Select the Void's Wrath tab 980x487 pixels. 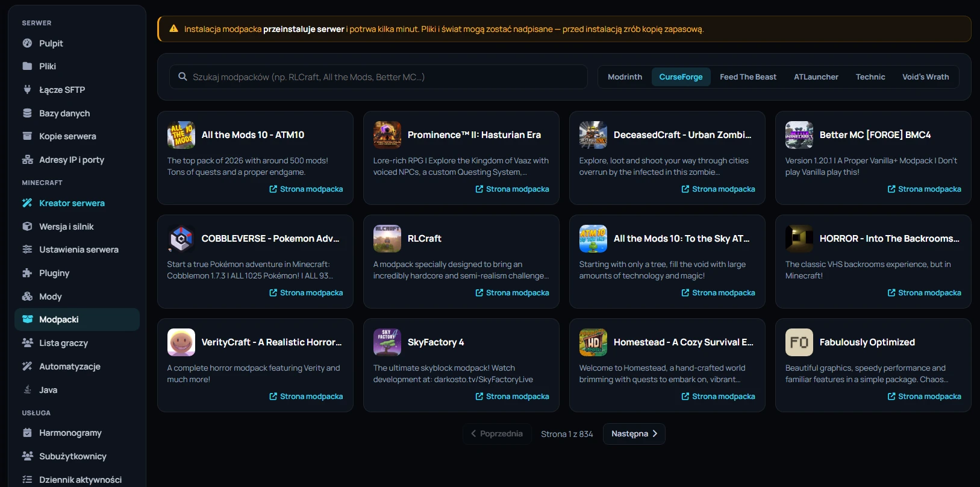[926, 77]
